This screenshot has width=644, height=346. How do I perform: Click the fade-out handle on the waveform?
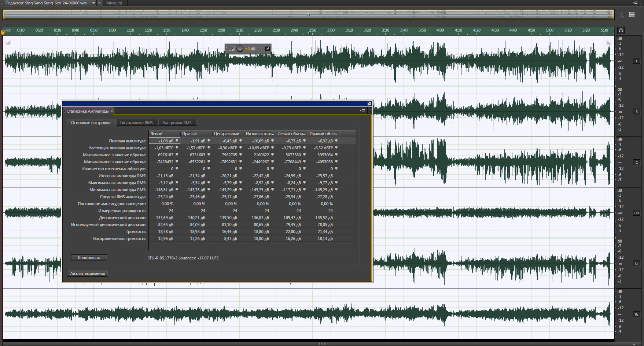609,43
